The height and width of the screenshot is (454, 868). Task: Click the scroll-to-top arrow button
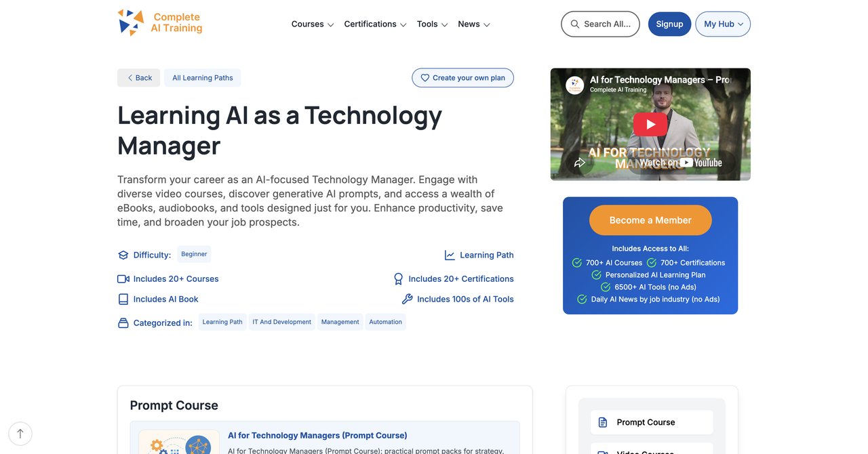click(20, 434)
